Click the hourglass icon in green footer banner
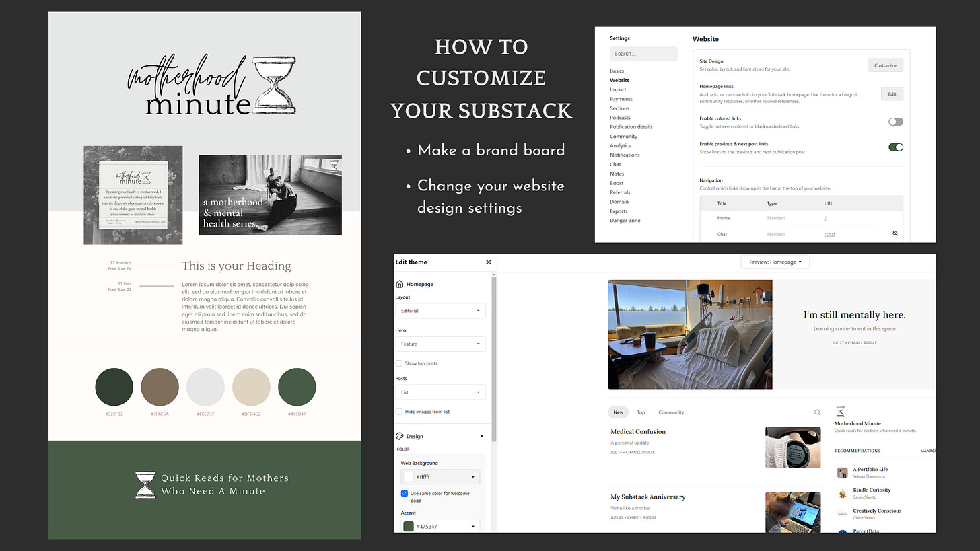 pos(145,484)
